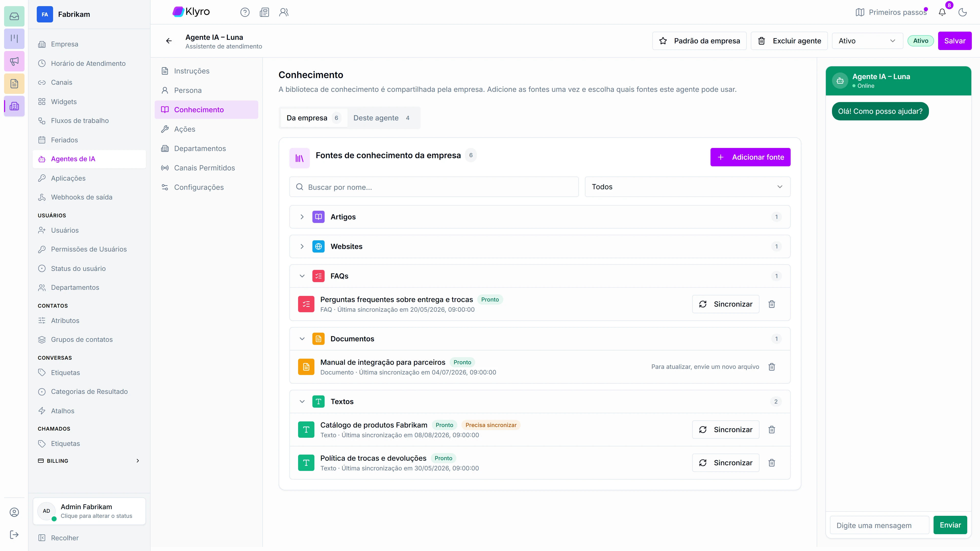Expand the Artigos section
Image resolution: width=980 pixels, height=551 pixels.
tap(302, 217)
